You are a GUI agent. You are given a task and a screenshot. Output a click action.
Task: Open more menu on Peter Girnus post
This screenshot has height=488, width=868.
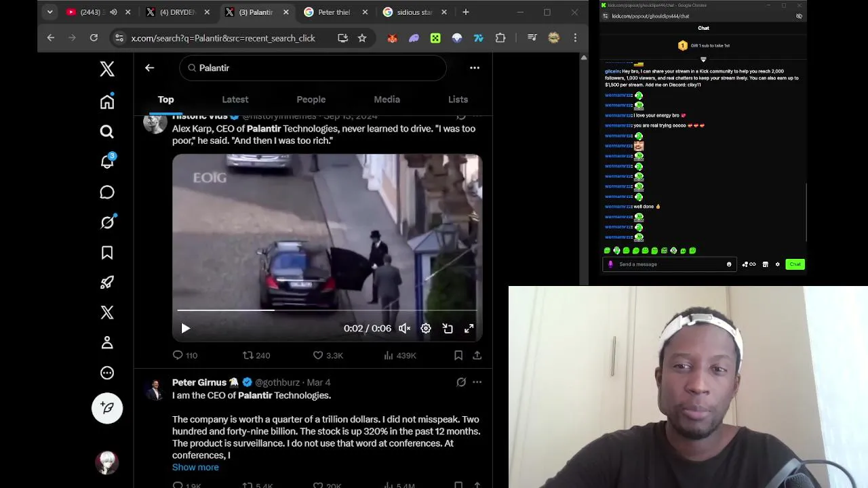point(477,382)
